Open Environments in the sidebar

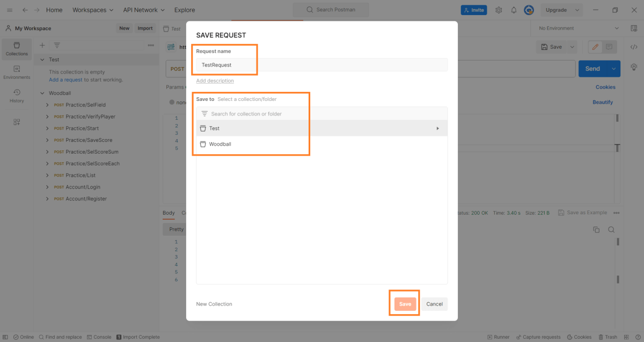17,72
